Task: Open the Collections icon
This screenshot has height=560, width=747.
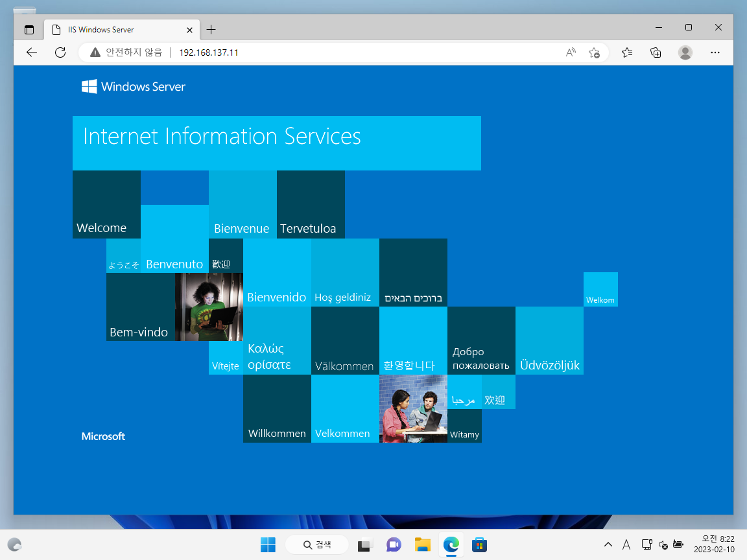Action: 656,52
